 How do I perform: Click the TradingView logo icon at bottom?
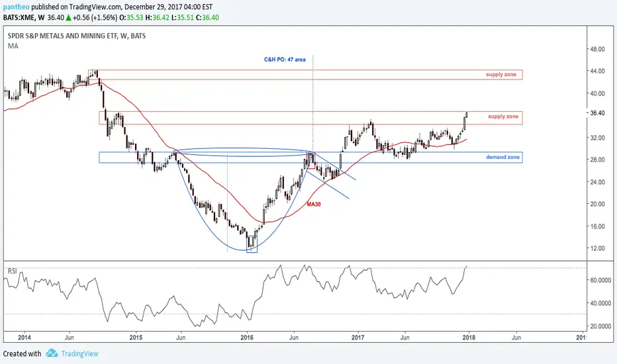[52, 353]
